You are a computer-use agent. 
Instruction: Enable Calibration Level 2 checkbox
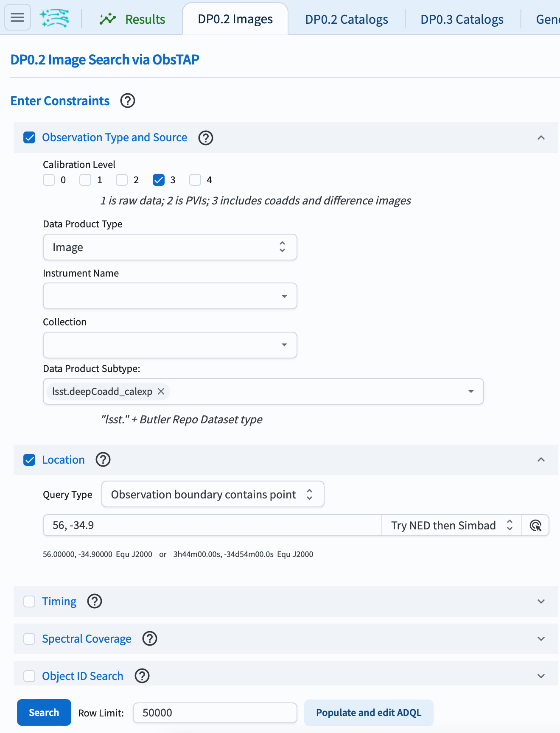click(x=122, y=180)
